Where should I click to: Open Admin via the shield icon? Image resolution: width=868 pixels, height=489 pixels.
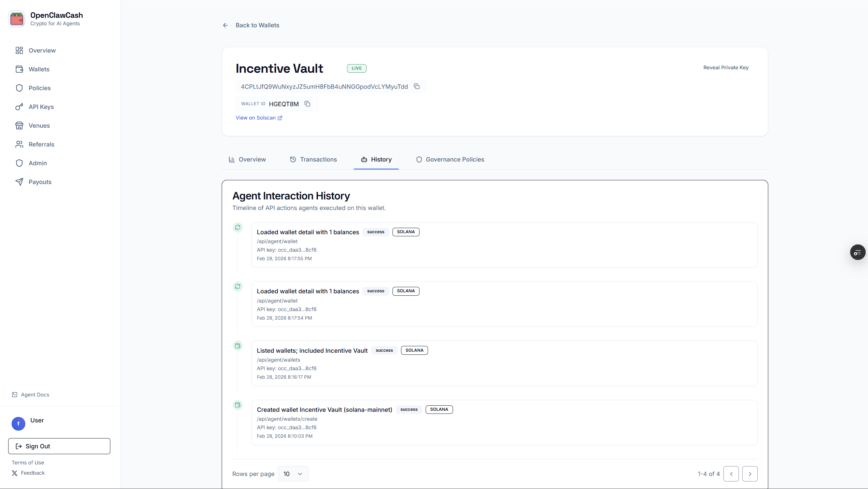[19, 163]
